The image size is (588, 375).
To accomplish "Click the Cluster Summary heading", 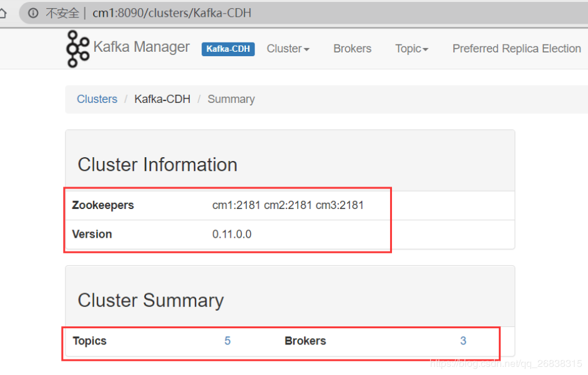I will pos(151,300).
